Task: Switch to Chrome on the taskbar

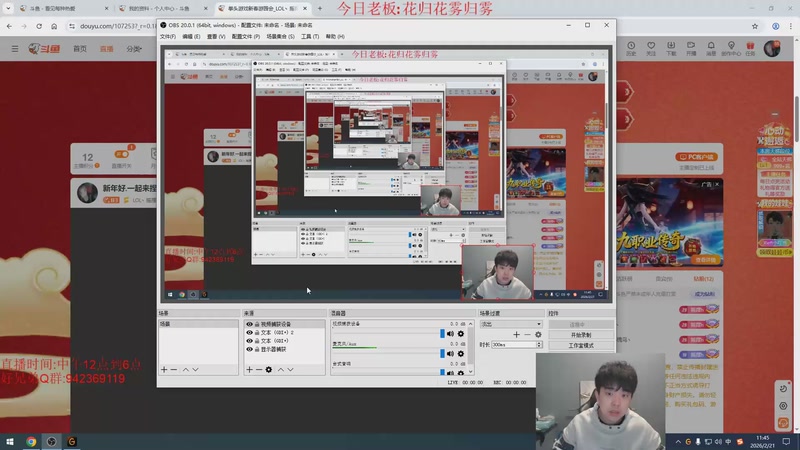Action: 31,441
